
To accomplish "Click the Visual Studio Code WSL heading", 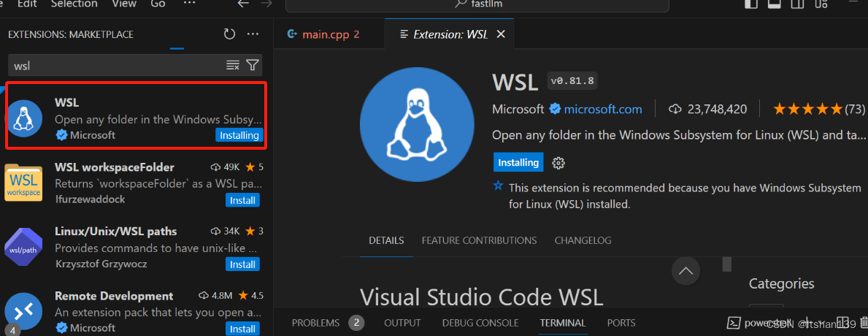I will point(482,297).
